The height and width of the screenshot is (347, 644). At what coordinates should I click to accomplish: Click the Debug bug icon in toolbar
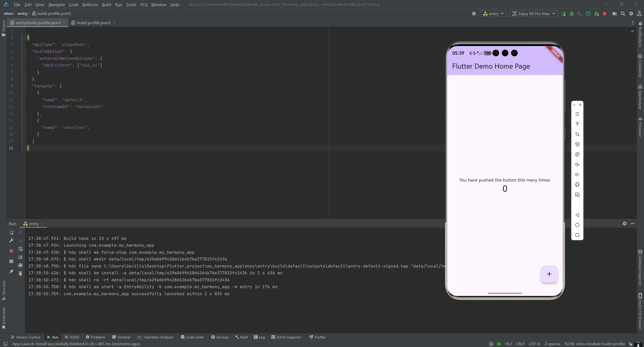click(x=572, y=14)
